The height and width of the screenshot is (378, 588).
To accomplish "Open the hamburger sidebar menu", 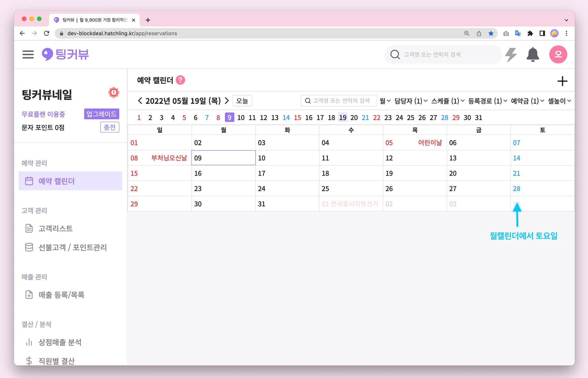I will click(28, 54).
